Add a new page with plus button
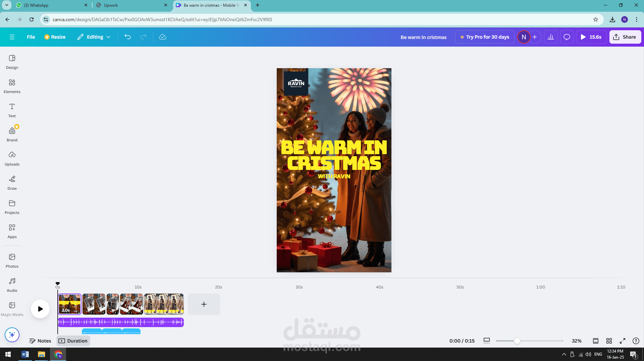644x361 pixels. pos(204,304)
